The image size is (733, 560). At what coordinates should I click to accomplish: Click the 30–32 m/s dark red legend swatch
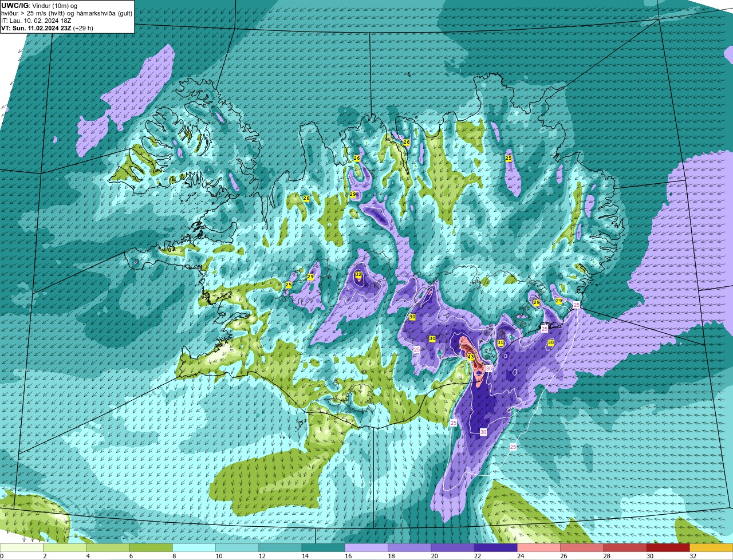pyautogui.click(x=668, y=548)
